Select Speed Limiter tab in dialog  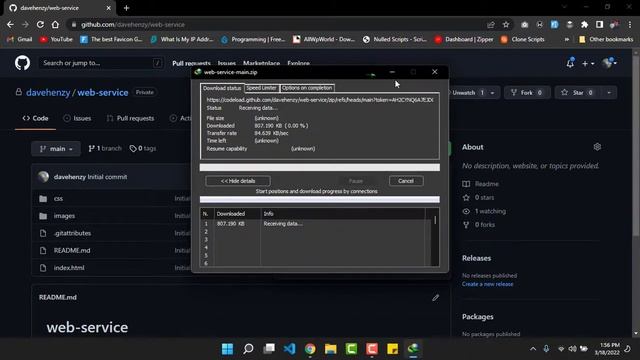coord(261,88)
